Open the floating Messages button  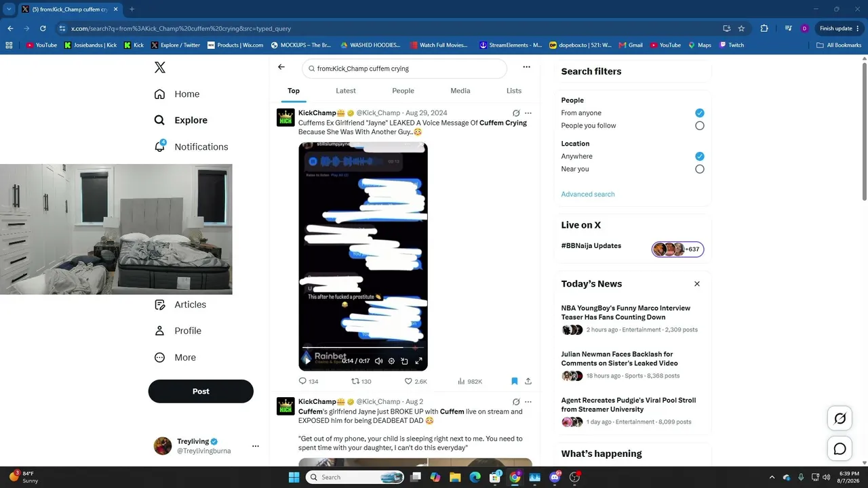coord(840,449)
